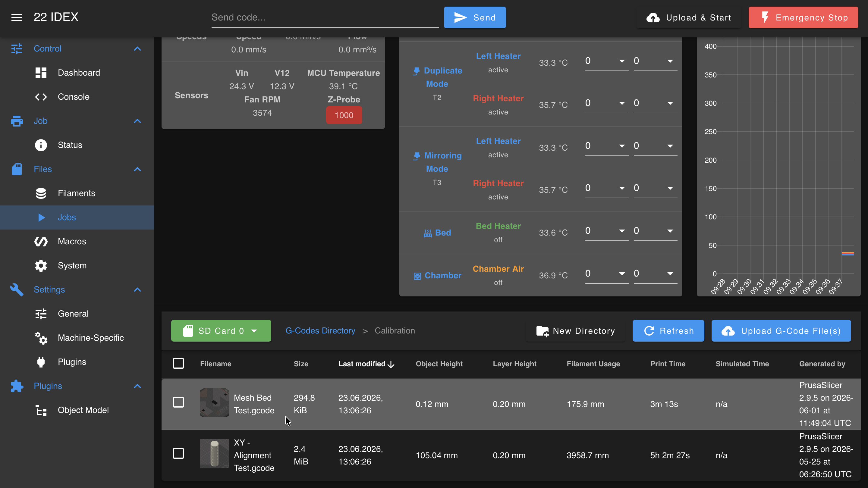Click the Status info icon
This screenshot has width=868, height=488.
[x=41, y=145]
